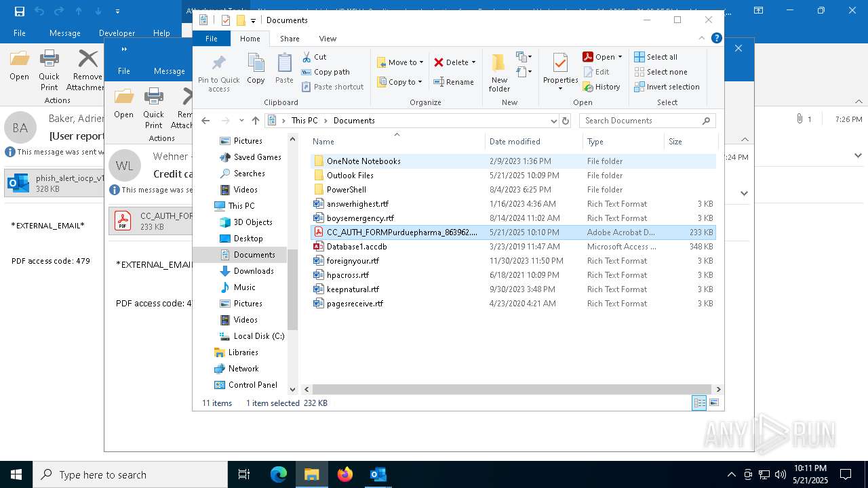Viewport: 868px width, 488px height.
Task: Click Select all
Action: 656,57
